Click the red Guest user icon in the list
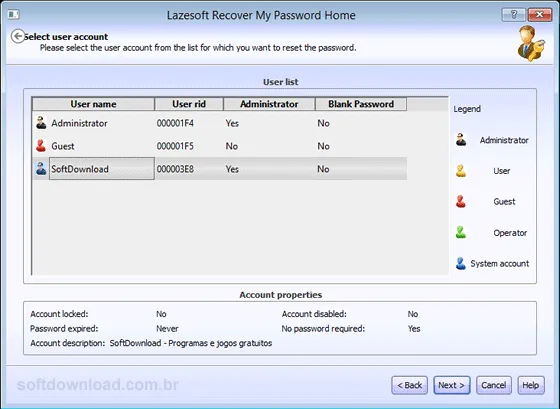Screen dimensions: 560x409 pos(41,146)
